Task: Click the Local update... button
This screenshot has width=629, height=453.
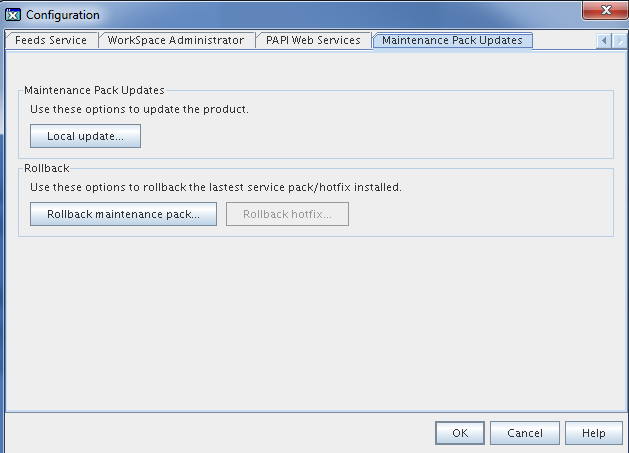Action: point(85,136)
